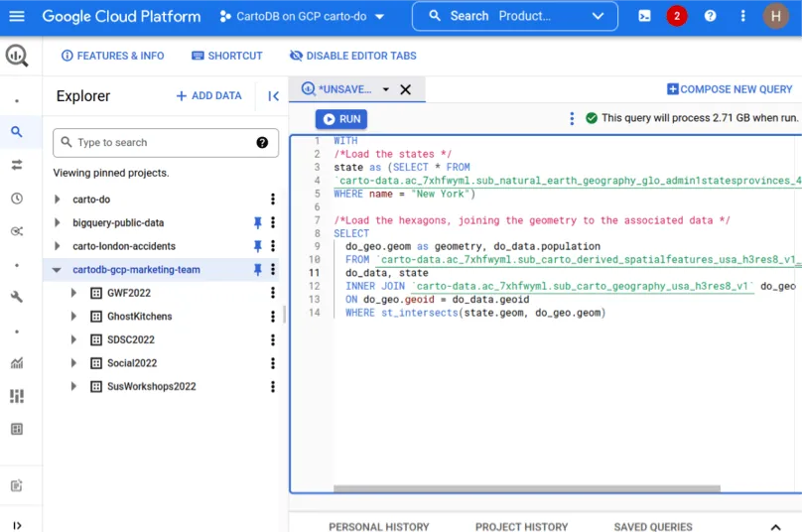Expand the left sidebar navigation
Image resolution: width=802 pixels, height=532 pixels.
pyautogui.click(x=17, y=525)
